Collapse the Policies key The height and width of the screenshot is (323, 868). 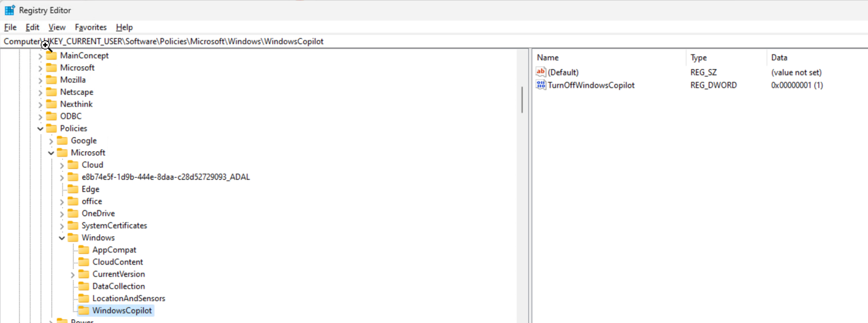point(40,129)
